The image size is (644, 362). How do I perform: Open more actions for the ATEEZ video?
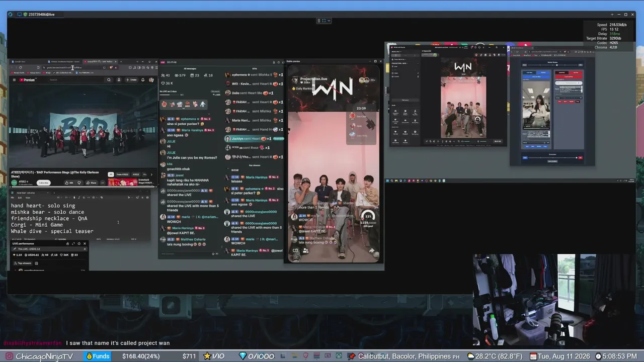tap(103, 183)
